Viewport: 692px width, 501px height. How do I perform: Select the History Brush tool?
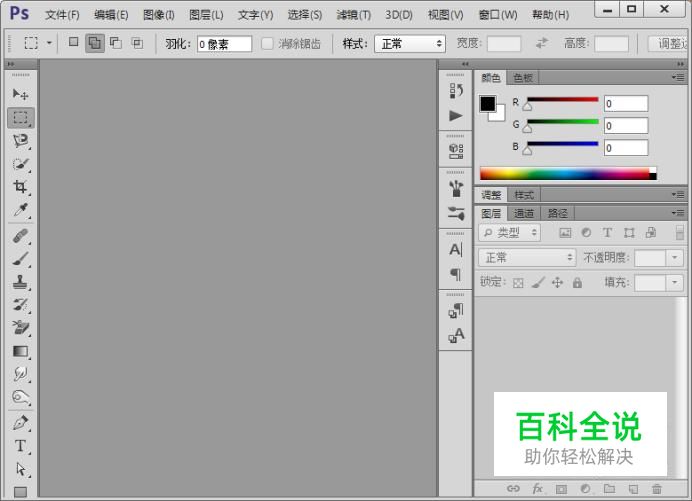pos(20,305)
